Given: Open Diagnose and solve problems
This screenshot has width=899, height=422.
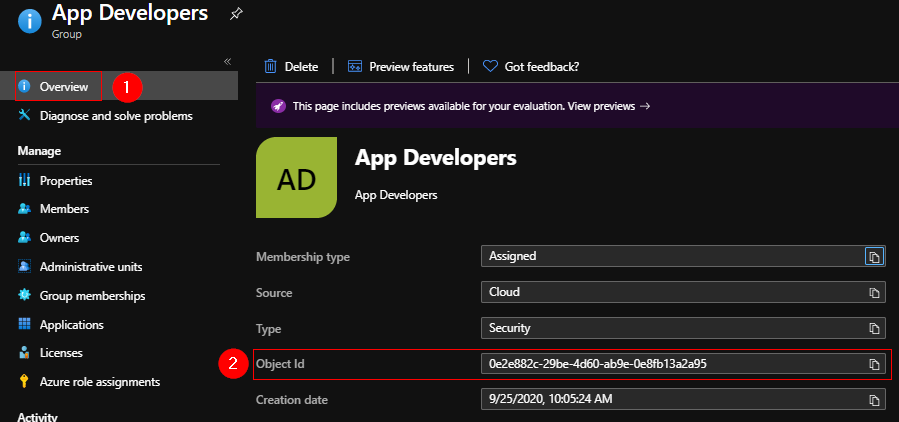Looking at the screenshot, I should [116, 116].
